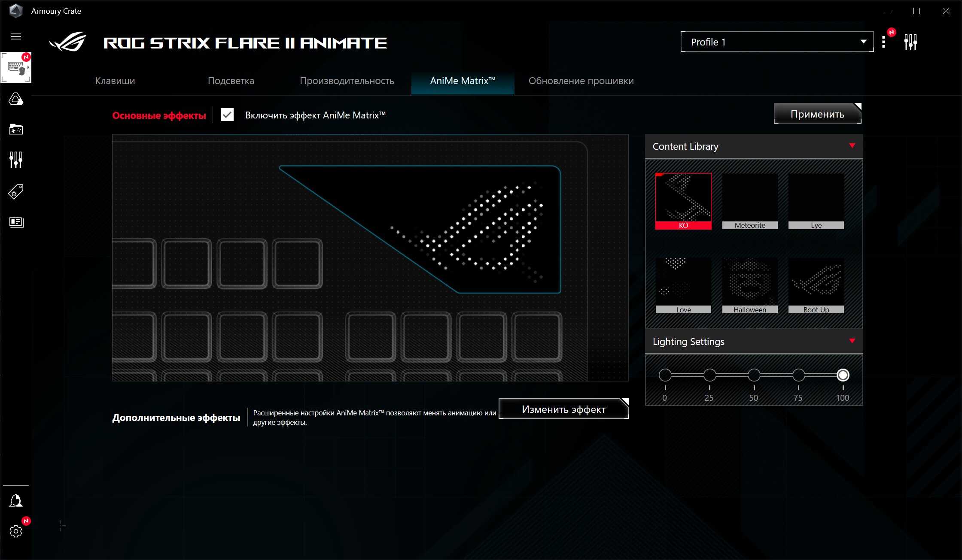Click the Применить button

817,114
